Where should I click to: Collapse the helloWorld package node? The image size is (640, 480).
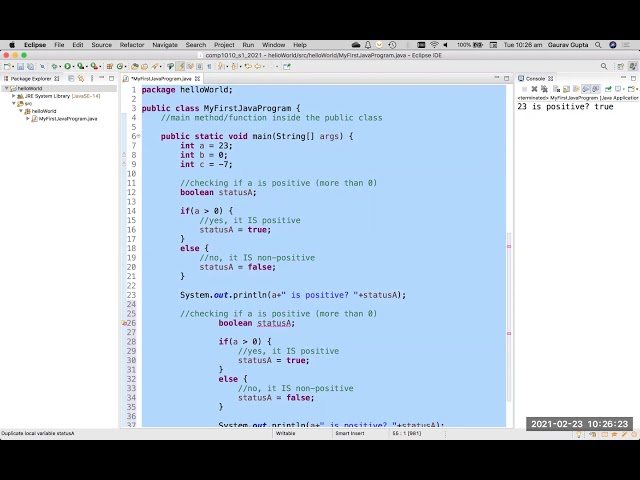21,111
